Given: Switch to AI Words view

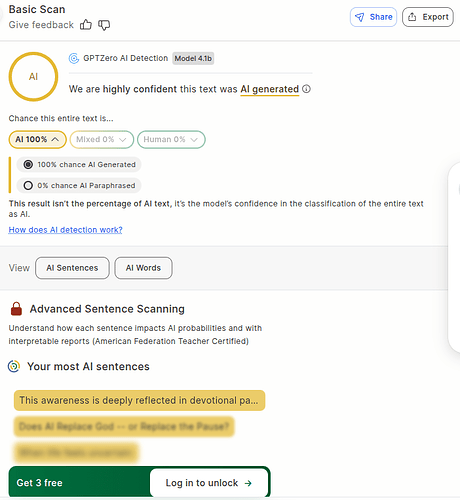Looking at the screenshot, I should (143, 268).
